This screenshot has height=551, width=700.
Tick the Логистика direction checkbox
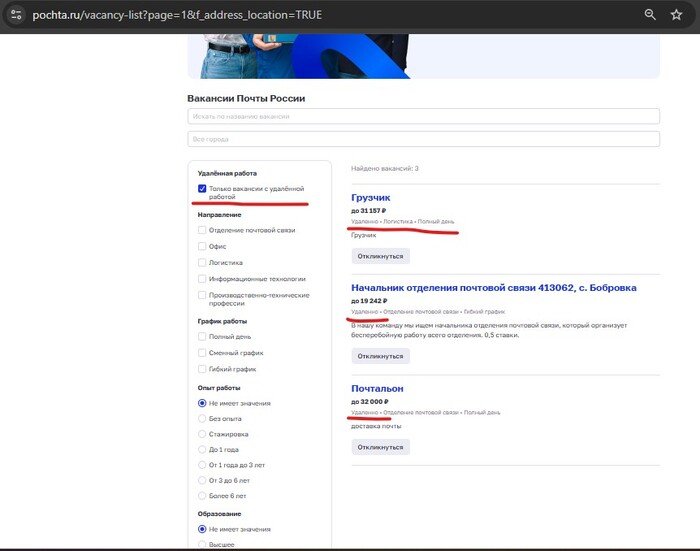(x=202, y=263)
